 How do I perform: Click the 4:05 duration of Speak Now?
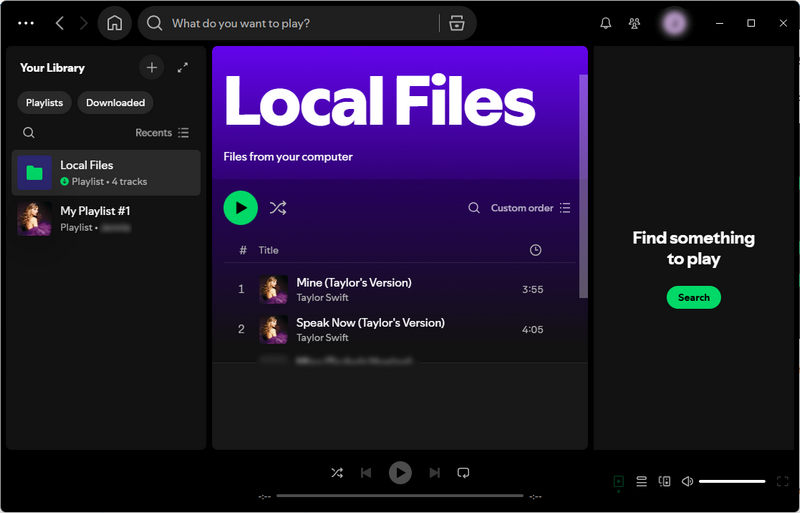click(x=532, y=329)
